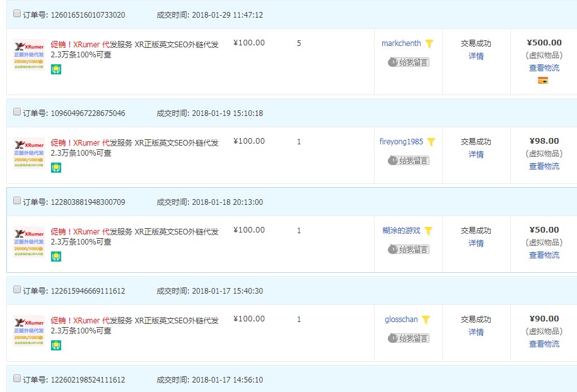Click total amount ¥500.00
The width and height of the screenshot is (577, 392).
tap(544, 43)
